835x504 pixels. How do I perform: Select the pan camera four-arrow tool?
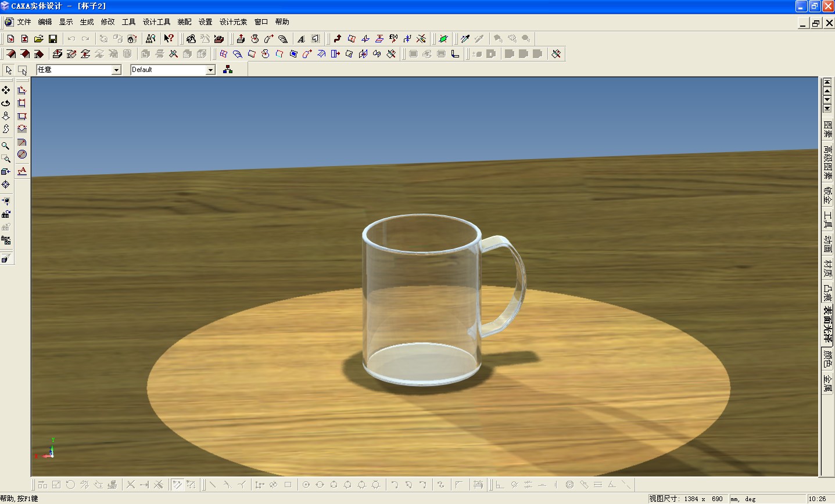[x=6, y=90]
